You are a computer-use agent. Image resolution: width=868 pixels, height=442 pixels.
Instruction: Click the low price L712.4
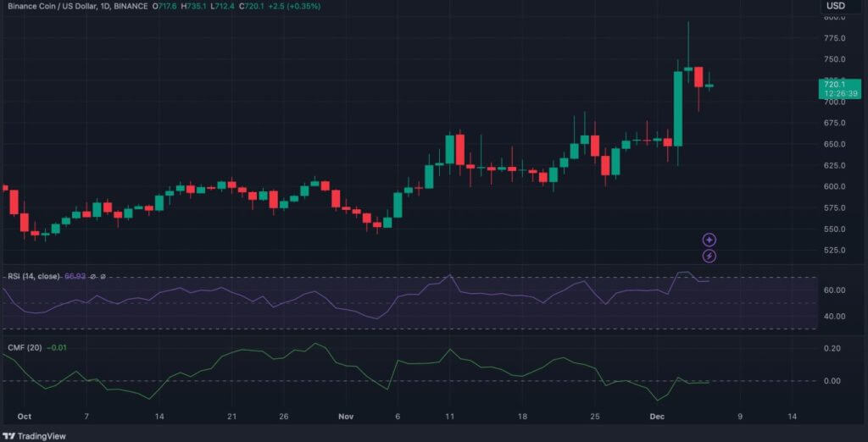224,6
